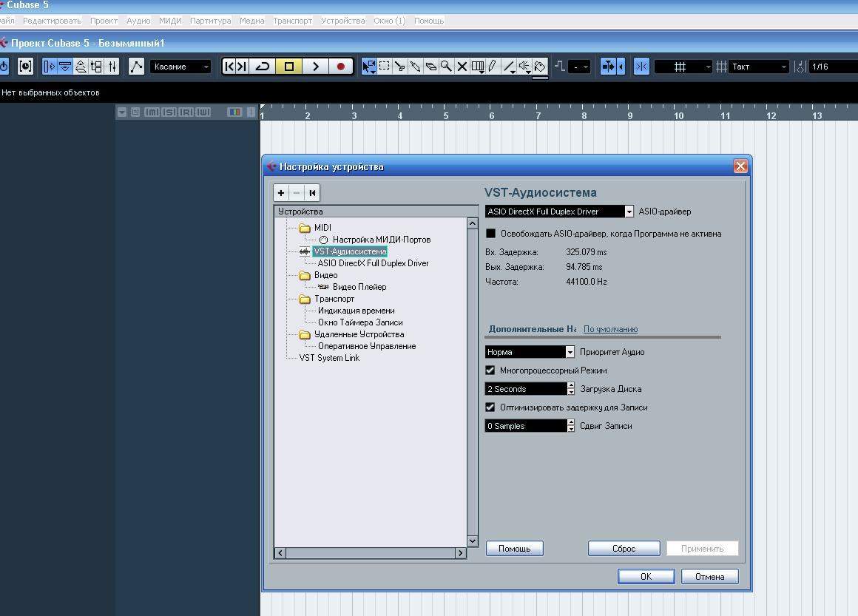The height and width of the screenshot is (616, 858).
Task: Choose the Draw pencil tool
Action: [492, 67]
